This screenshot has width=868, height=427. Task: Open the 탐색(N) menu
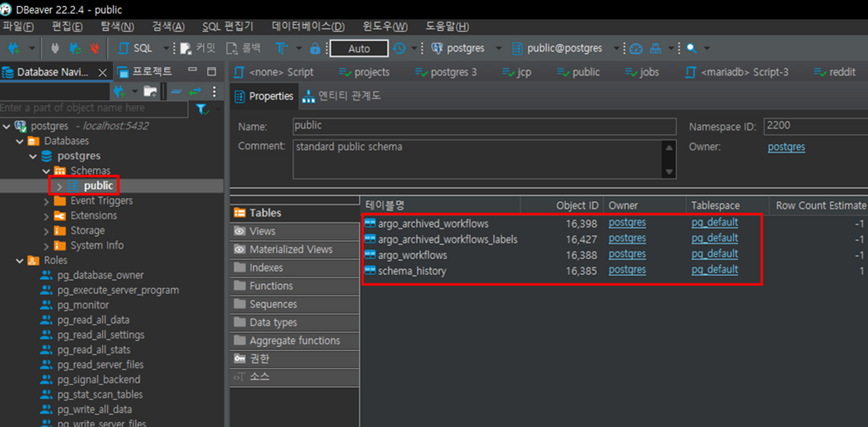[117, 26]
